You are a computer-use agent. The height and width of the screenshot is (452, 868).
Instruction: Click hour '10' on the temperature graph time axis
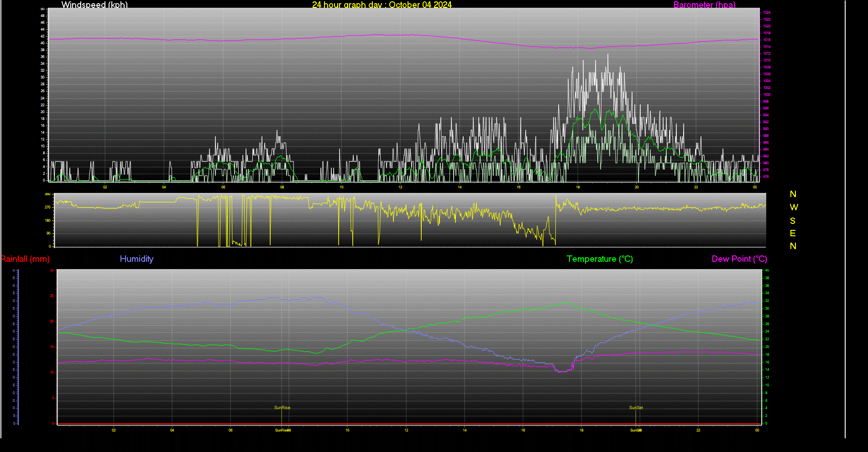tap(347, 430)
